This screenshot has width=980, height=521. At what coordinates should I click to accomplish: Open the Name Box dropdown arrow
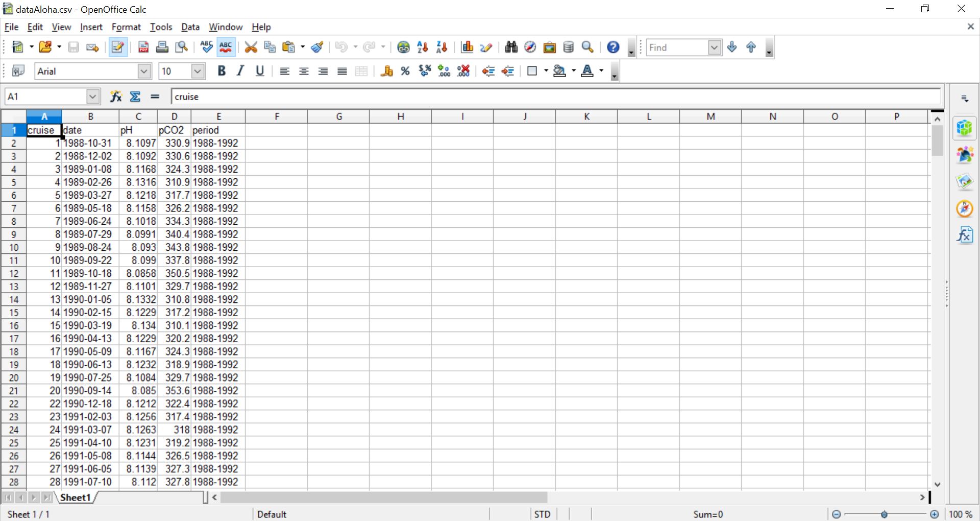click(93, 96)
